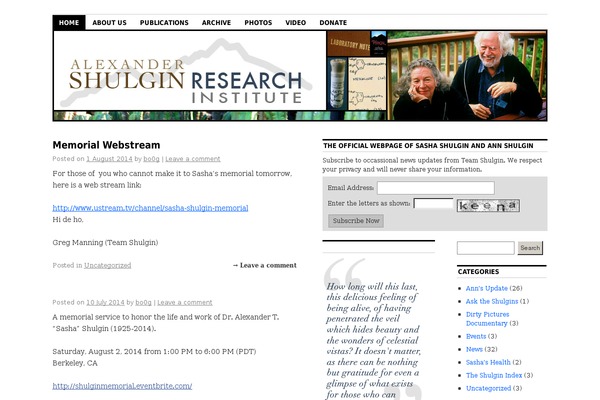Open Ann's Update category
Screen dimensions: 600x400
pos(486,288)
